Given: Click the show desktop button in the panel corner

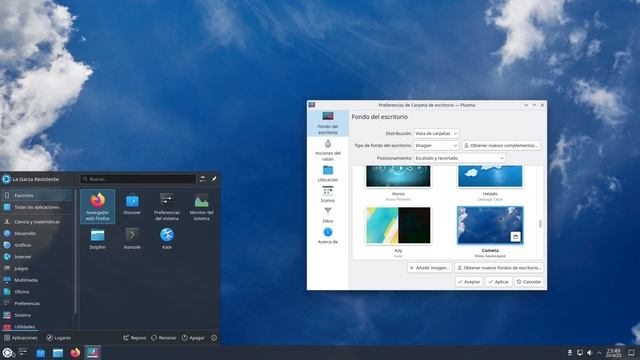Looking at the screenshot, I should (631, 353).
